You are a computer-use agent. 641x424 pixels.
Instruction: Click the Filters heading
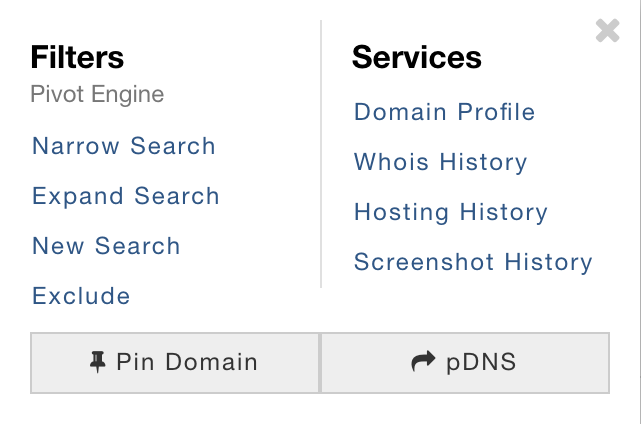[77, 57]
